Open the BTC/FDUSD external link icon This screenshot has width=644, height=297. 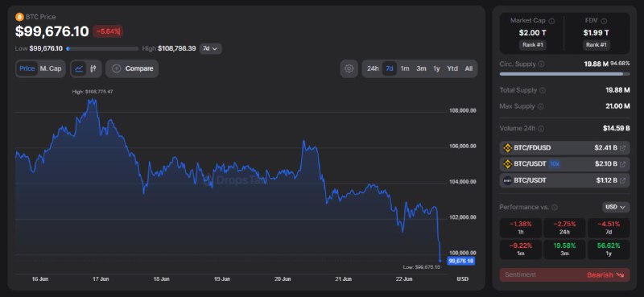pos(622,148)
